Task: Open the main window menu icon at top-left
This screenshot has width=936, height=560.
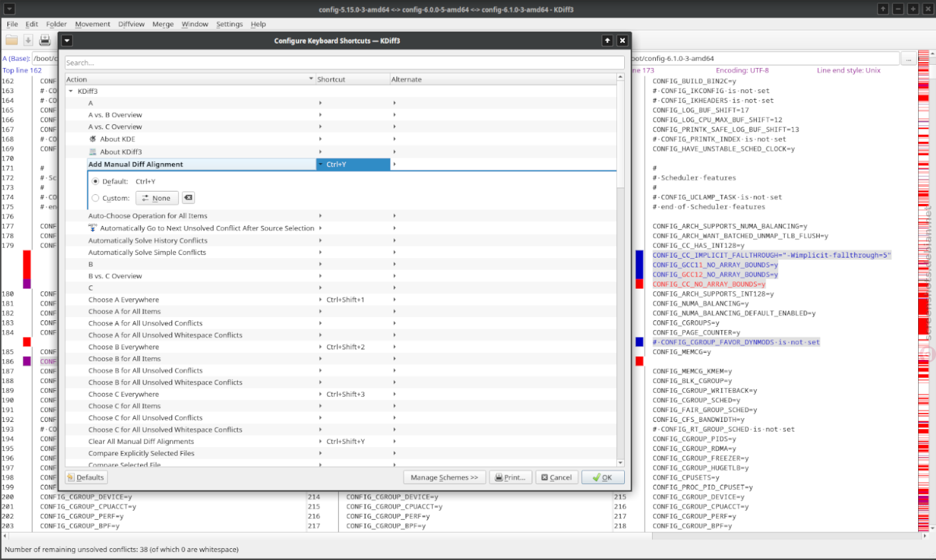Action: click(9, 9)
